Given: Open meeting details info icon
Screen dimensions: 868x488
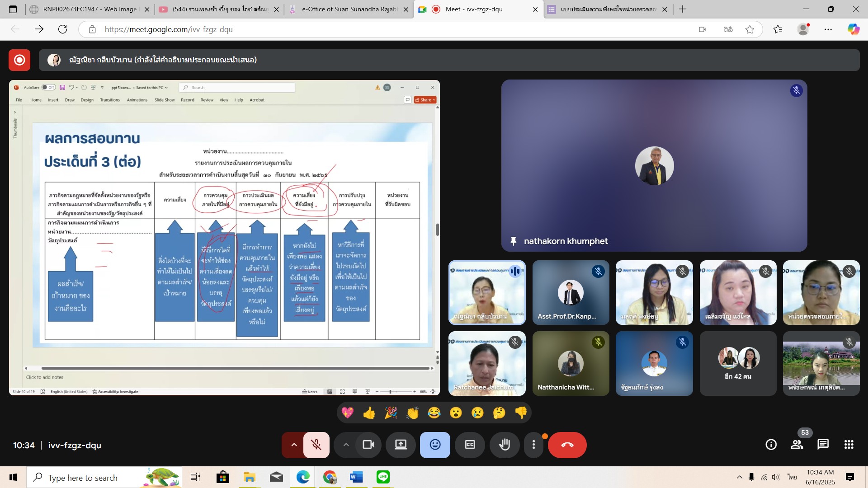Looking at the screenshot, I should 771,445.
